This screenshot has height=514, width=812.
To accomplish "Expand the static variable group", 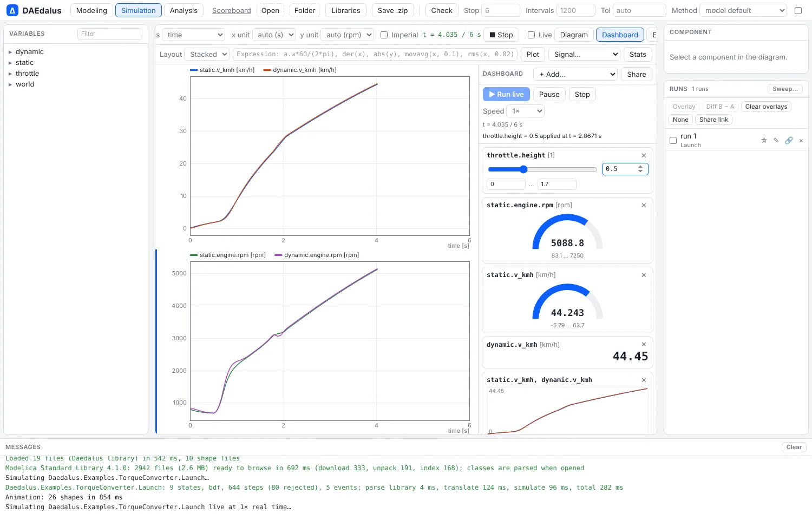I will [10, 63].
